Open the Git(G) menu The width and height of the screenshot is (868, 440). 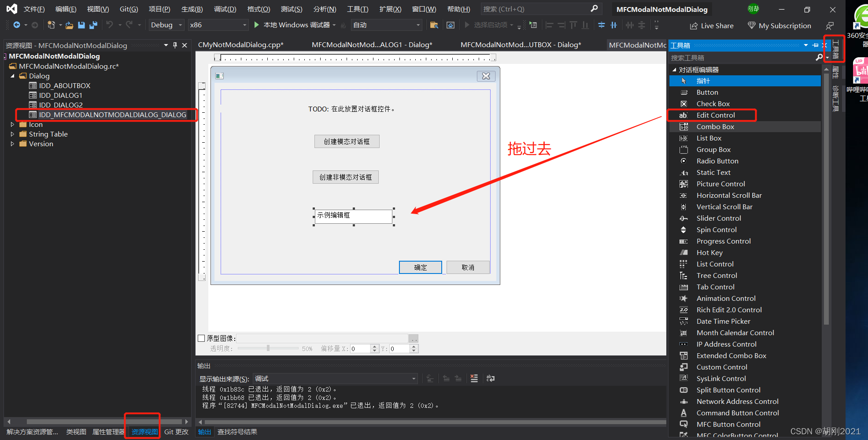pos(129,9)
